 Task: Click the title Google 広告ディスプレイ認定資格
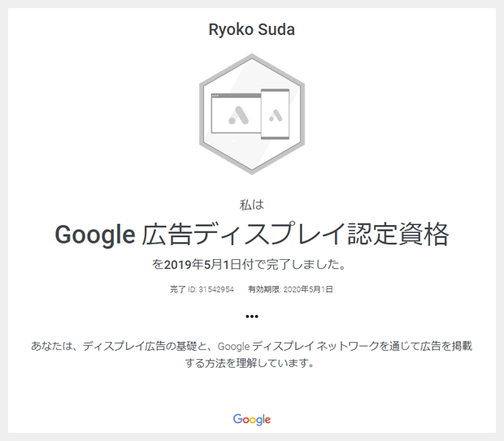coord(252,234)
